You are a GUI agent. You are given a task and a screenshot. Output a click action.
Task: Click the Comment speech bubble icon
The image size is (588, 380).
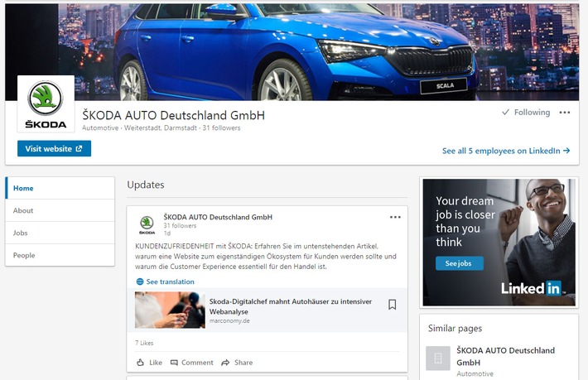tap(174, 363)
